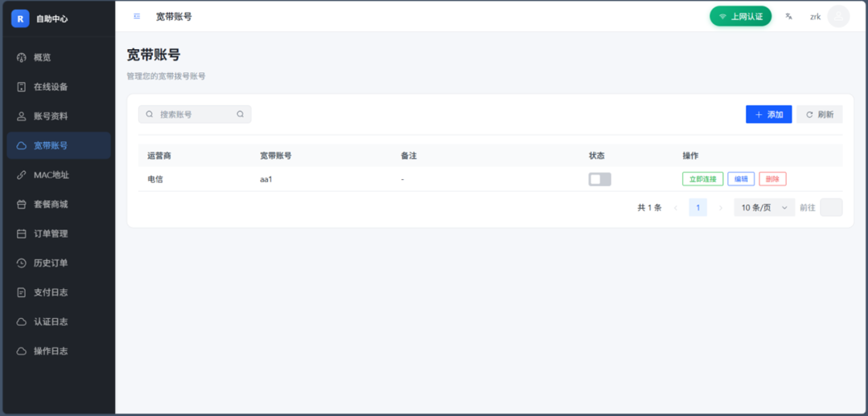Open 账号资料 in the sidebar
868x416 pixels.
tap(59, 116)
